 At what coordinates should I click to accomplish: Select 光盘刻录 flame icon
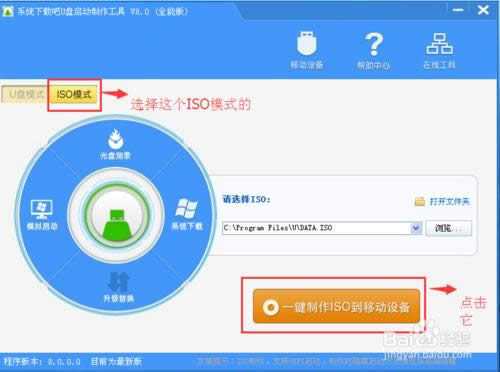(x=116, y=139)
